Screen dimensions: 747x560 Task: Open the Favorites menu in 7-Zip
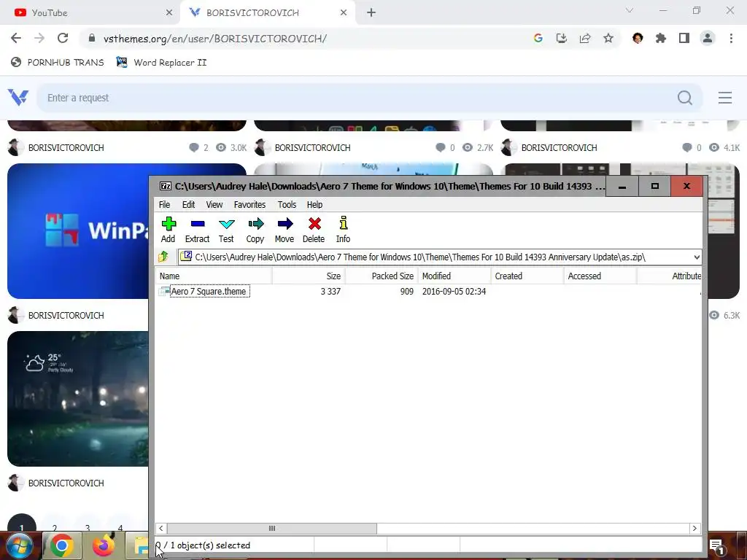click(x=249, y=205)
